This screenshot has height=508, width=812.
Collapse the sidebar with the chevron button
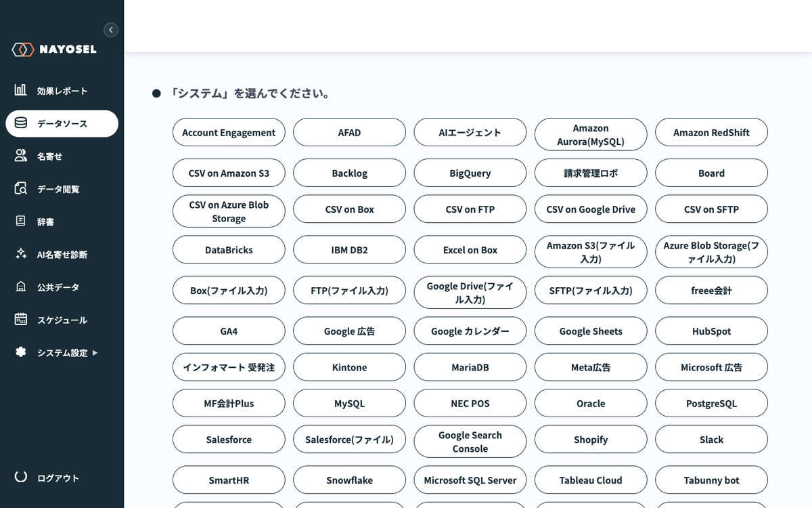click(111, 30)
